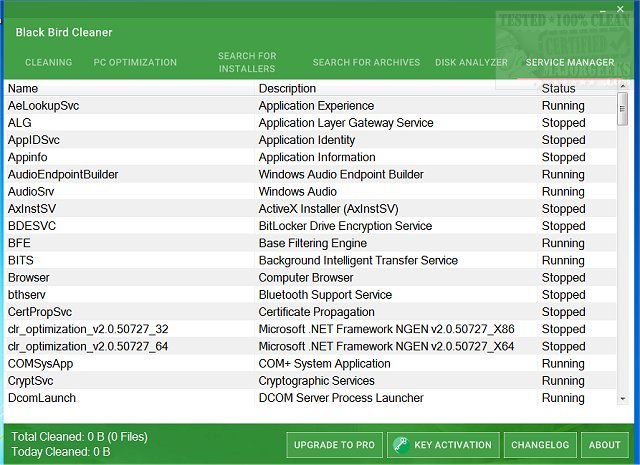
Task: Pick the BITS service row
Action: 310,260
